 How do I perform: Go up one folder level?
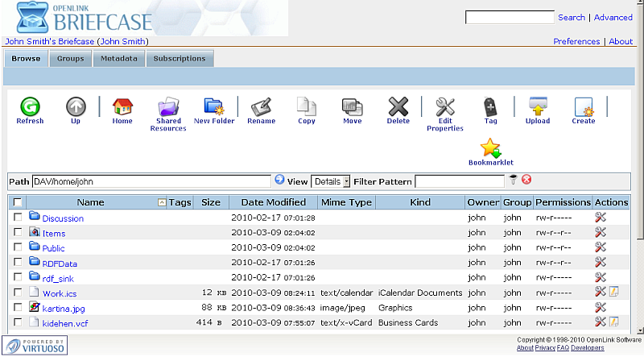pyautogui.click(x=76, y=106)
